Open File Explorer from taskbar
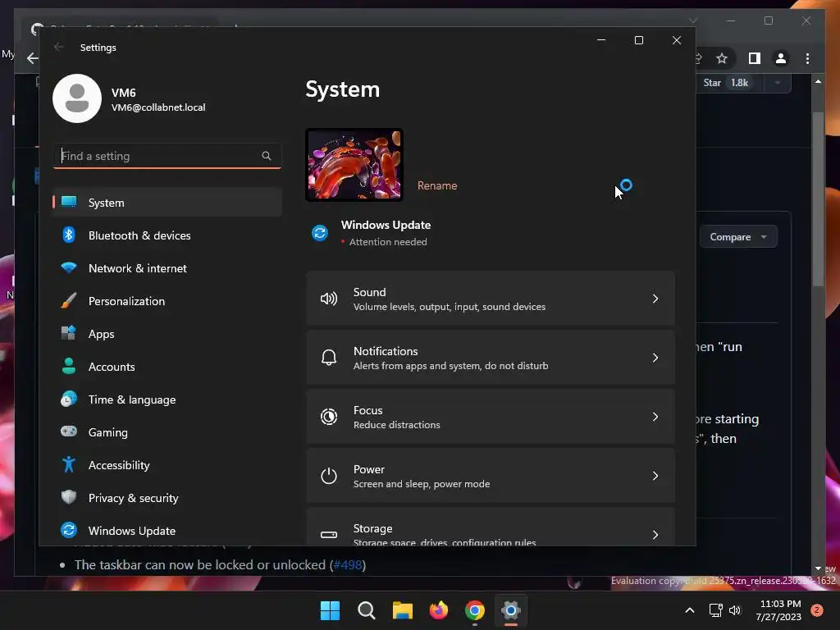The height and width of the screenshot is (630, 840). (x=402, y=610)
